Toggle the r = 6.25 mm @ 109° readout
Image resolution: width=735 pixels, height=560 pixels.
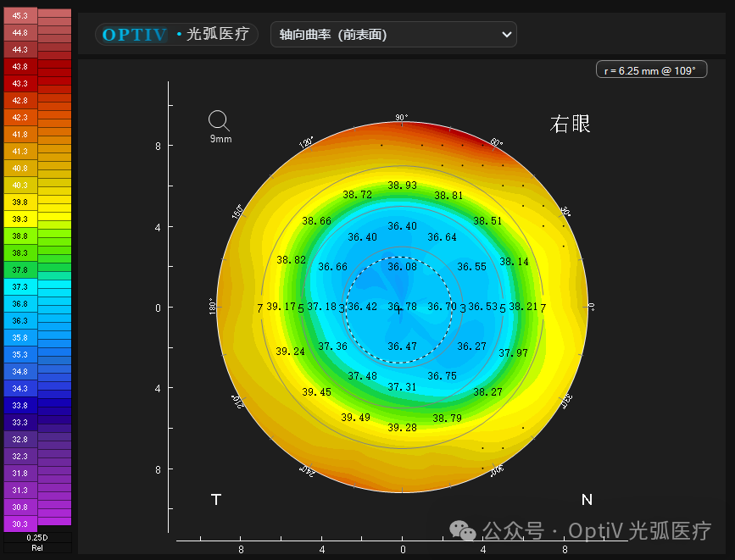coord(651,69)
